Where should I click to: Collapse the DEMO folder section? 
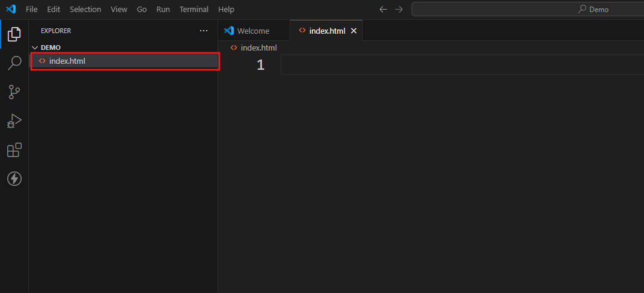tap(35, 48)
